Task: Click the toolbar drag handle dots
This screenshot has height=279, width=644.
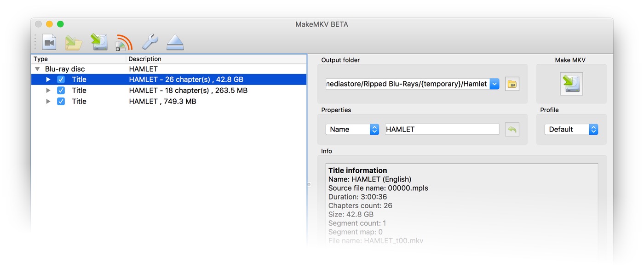Action: (x=35, y=42)
